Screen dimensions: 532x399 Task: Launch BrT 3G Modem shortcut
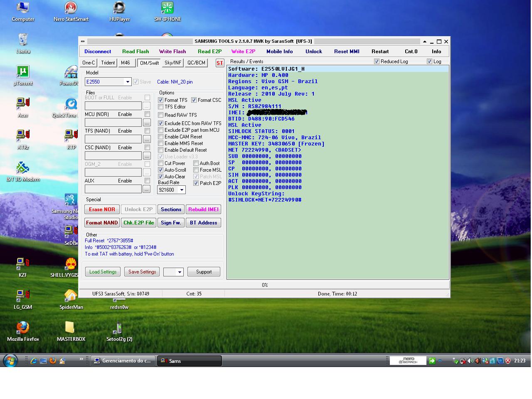[23, 171]
